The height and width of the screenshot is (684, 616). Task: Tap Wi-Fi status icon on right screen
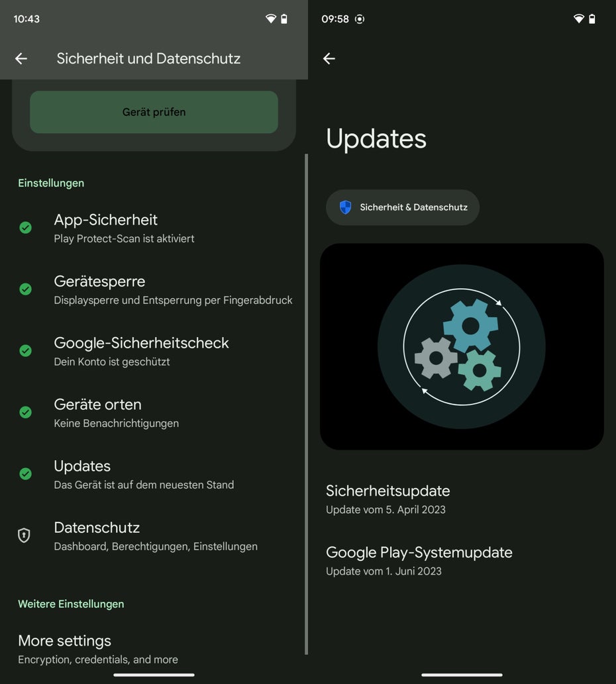click(x=579, y=19)
